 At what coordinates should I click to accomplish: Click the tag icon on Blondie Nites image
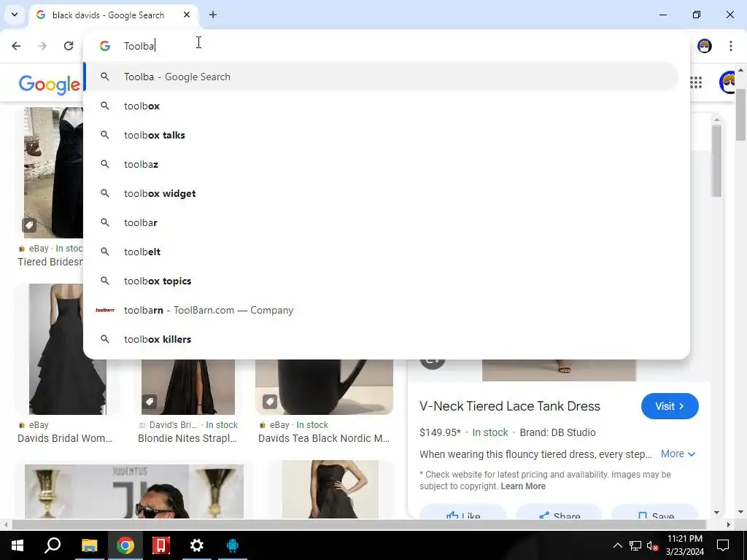[x=149, y=402]
